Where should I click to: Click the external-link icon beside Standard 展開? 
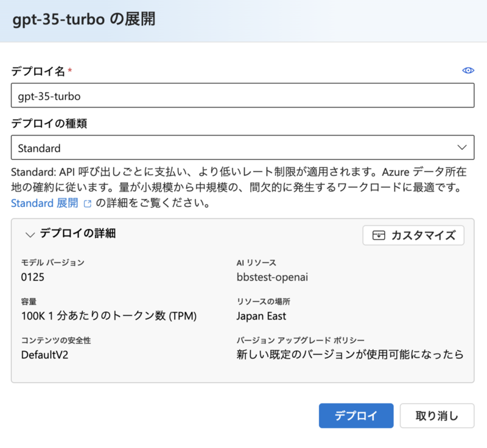(x=88, y=204)
